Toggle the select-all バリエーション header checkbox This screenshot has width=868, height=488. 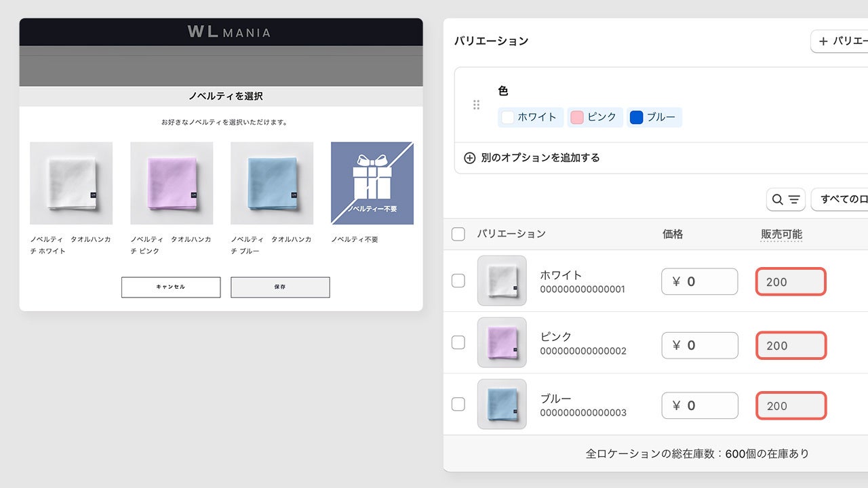coord(458,234)
